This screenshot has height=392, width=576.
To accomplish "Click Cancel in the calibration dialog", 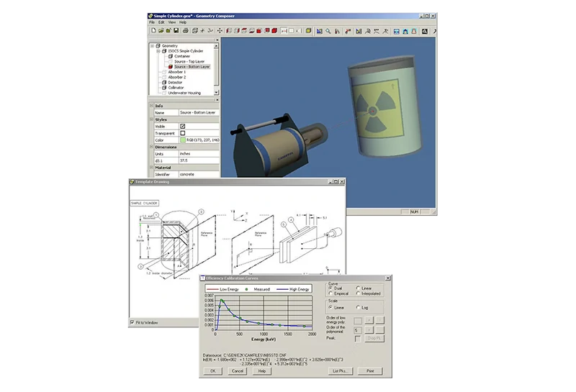I will [238, 371].
